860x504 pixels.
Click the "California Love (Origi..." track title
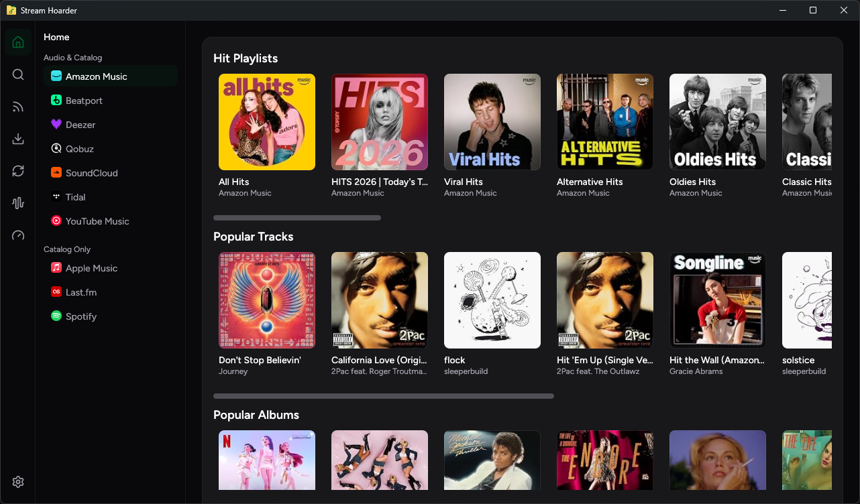(380, 360)
